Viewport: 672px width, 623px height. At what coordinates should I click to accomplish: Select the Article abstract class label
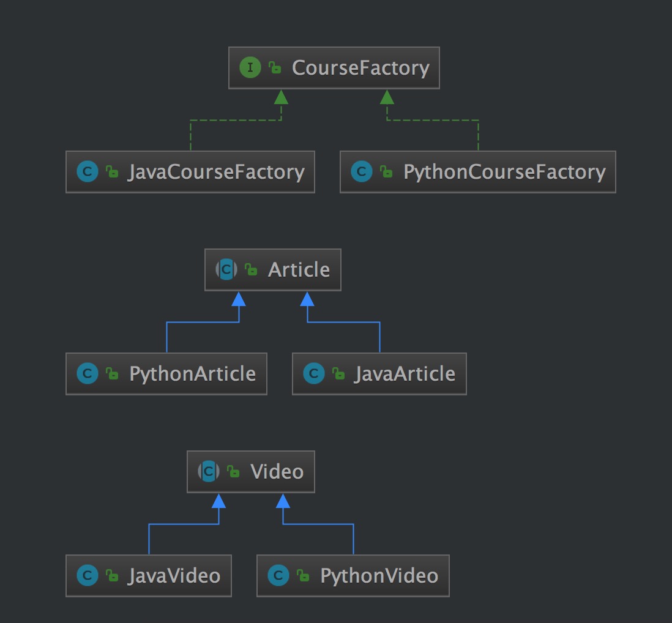[299, 270]
